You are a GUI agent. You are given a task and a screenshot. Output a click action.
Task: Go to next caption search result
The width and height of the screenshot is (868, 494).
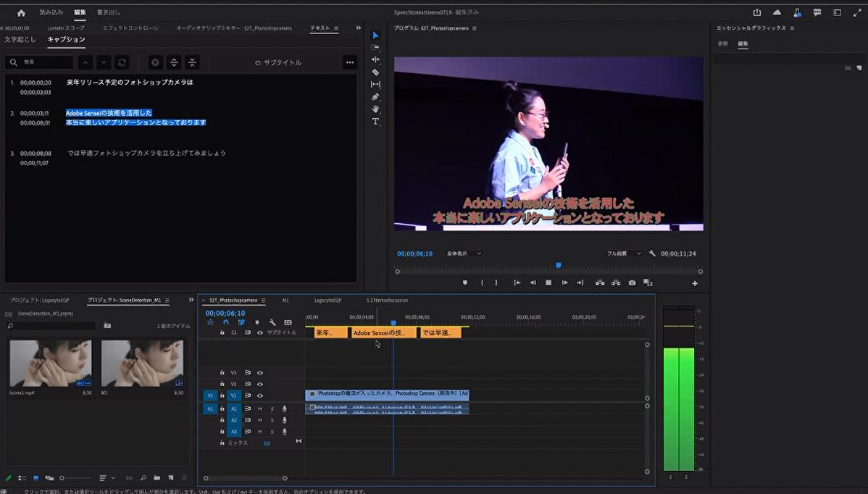pos(104,62)
